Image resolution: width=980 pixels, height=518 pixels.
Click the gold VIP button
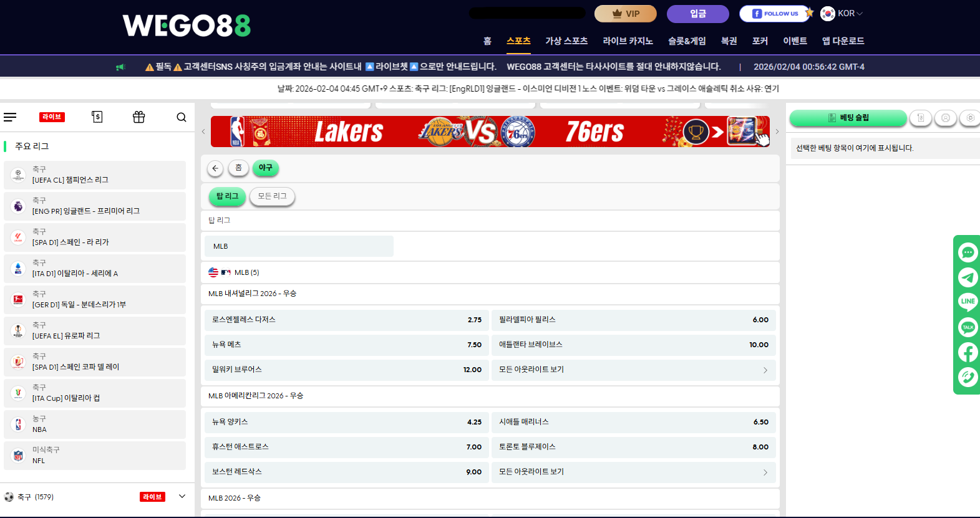(625, 14)
